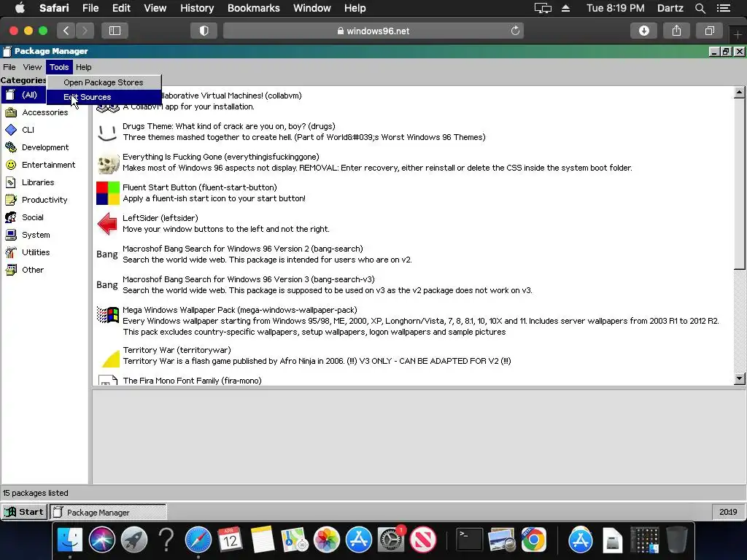
Task: Select the Fluent Start Button package title
Action: 200,187
